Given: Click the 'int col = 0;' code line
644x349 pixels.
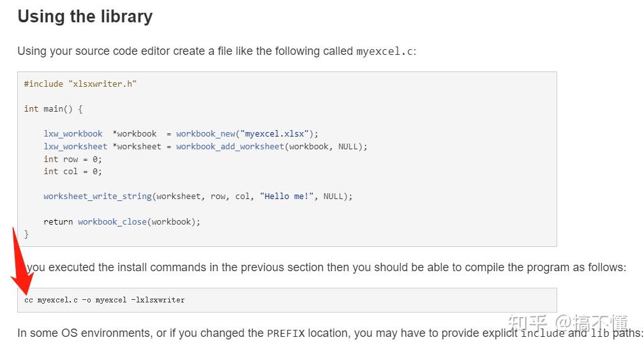Looking at the screenshot, I should tap(73, 172).
